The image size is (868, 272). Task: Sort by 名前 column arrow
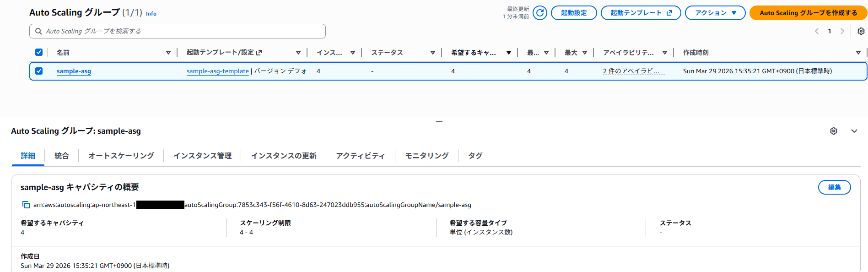(x=168, y=53)
